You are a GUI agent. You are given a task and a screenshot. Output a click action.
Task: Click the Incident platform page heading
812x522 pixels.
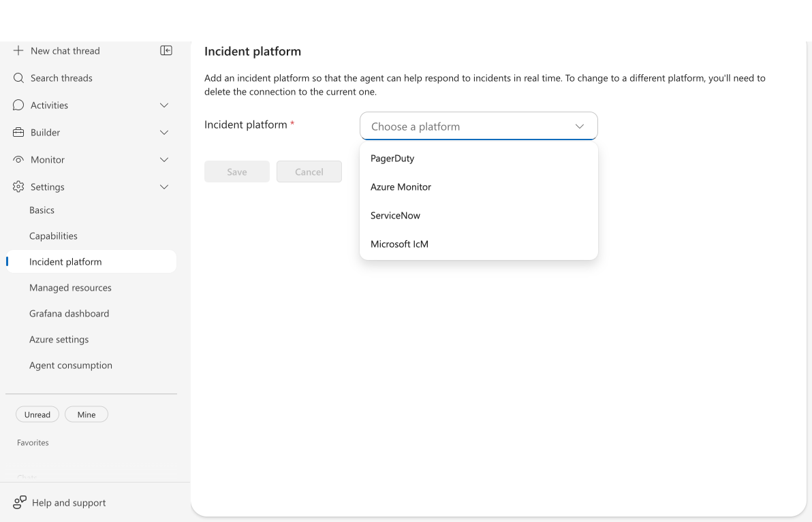pyautogui.click(x=253, y=51)
